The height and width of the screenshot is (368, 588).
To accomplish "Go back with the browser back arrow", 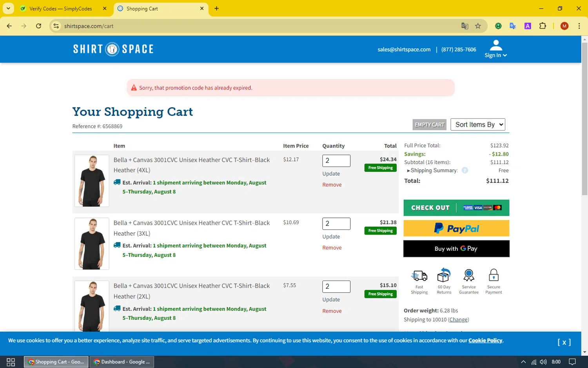I will coord(9,26).
